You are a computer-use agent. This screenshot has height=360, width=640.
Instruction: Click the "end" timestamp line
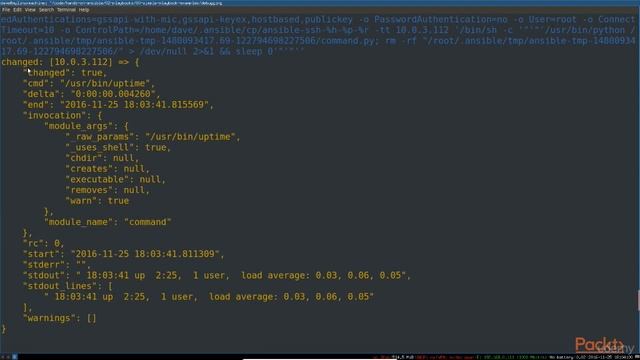coord(118,104)
